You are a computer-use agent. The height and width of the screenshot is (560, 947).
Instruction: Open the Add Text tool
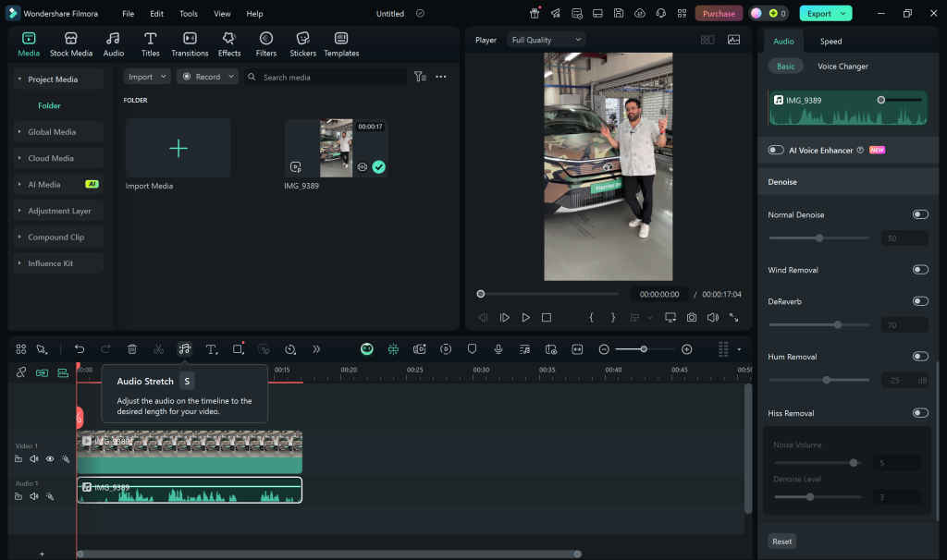pos(211,348)
